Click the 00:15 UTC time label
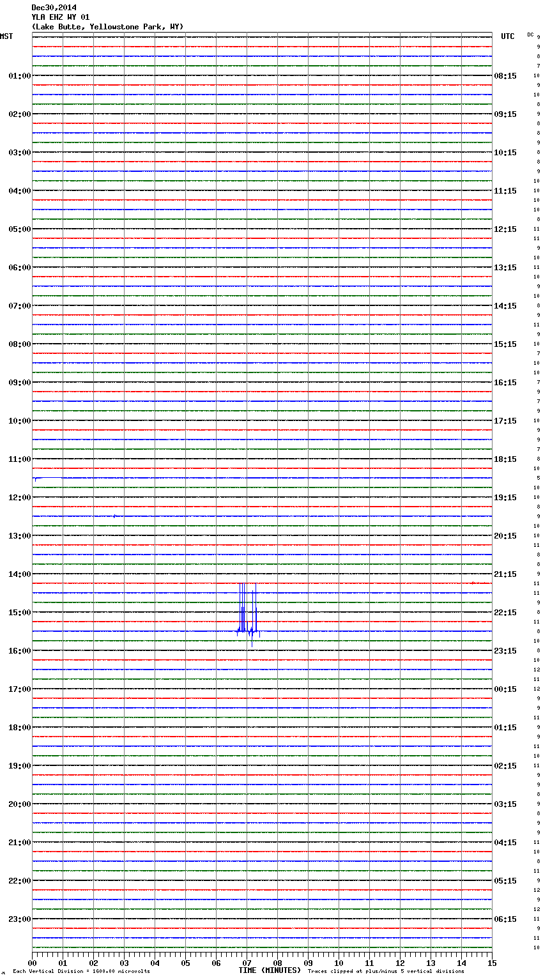This screenshot has width=543, height=980. pos(505,689)
